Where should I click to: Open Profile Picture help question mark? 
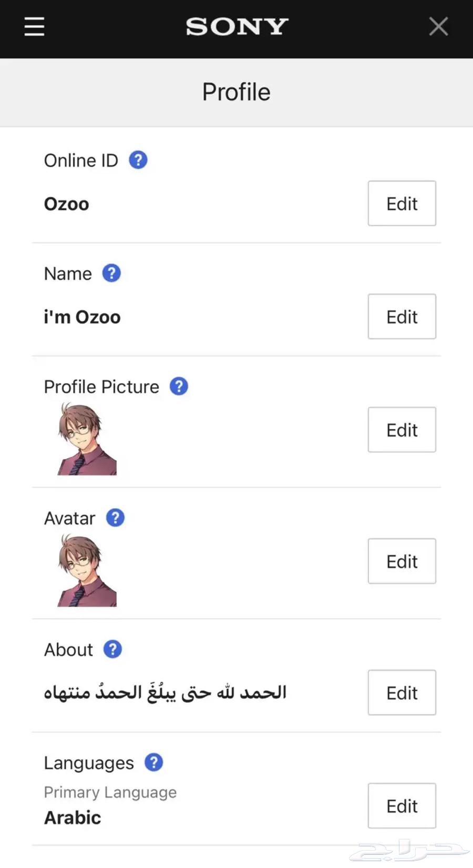coord(179,386)
